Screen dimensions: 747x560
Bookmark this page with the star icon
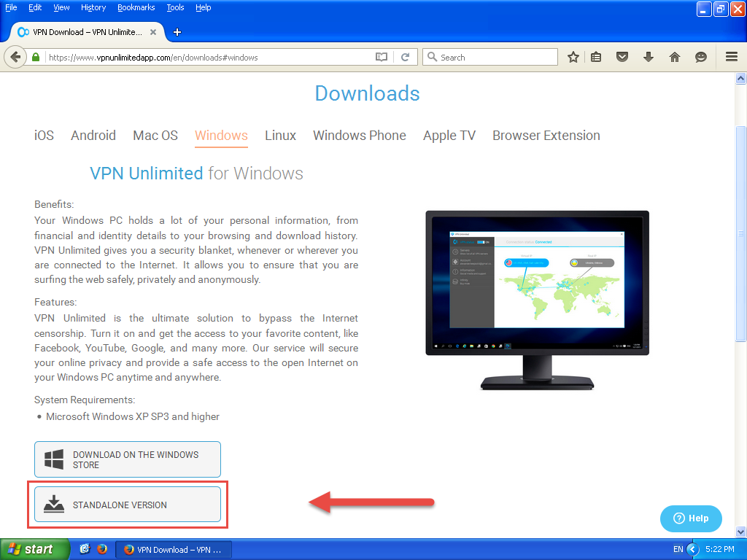(573, 57)
